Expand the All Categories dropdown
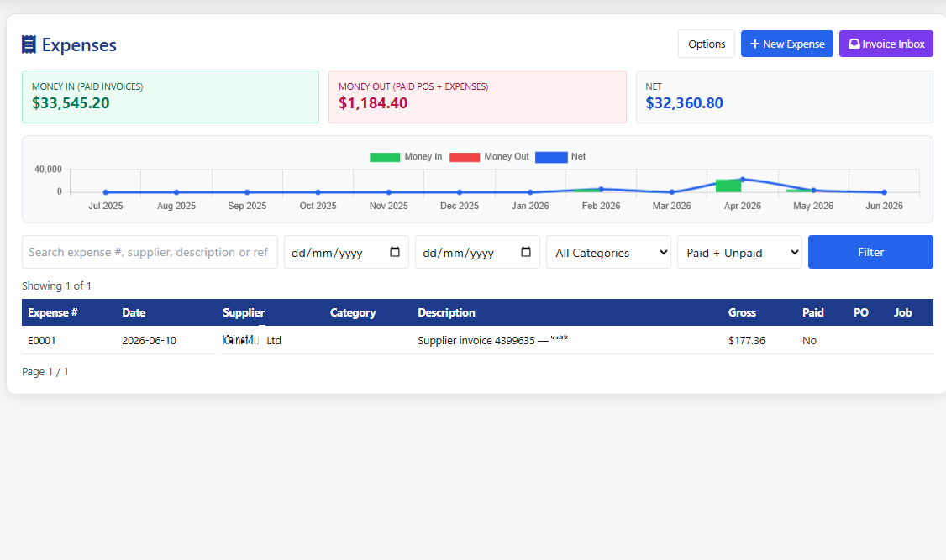 pyautogui.click(x=609, y=252)
